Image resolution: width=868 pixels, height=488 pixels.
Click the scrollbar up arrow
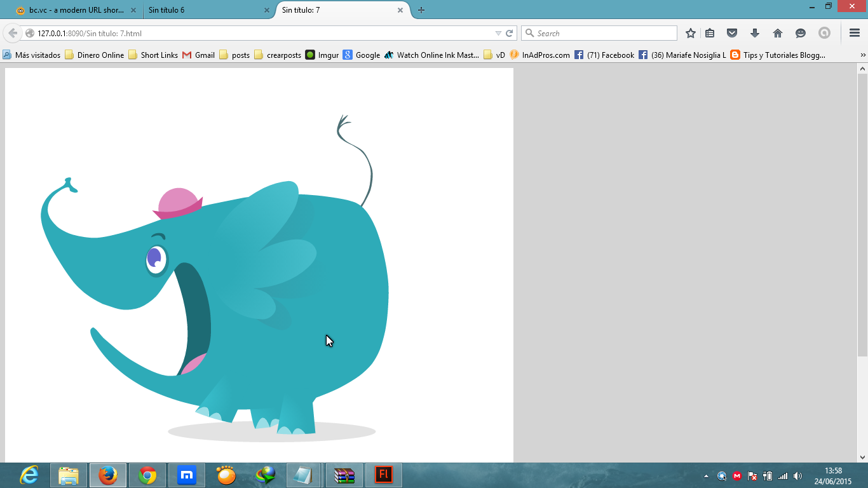[x=862, y=68]
